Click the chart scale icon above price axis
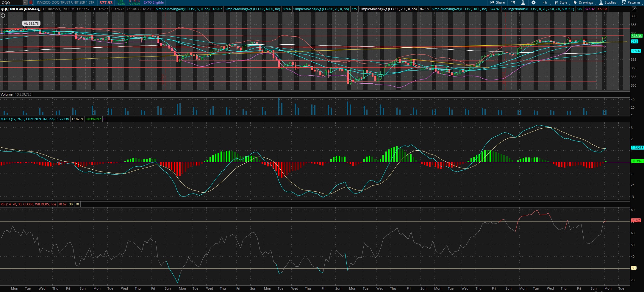The image size is (644, 292). 634,9
